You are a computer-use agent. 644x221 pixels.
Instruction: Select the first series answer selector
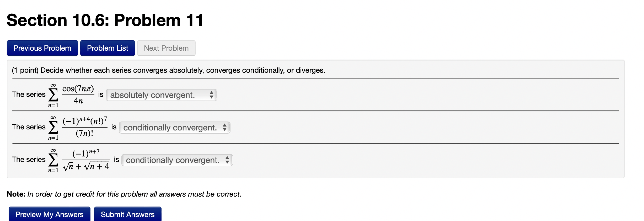(162, 95)
